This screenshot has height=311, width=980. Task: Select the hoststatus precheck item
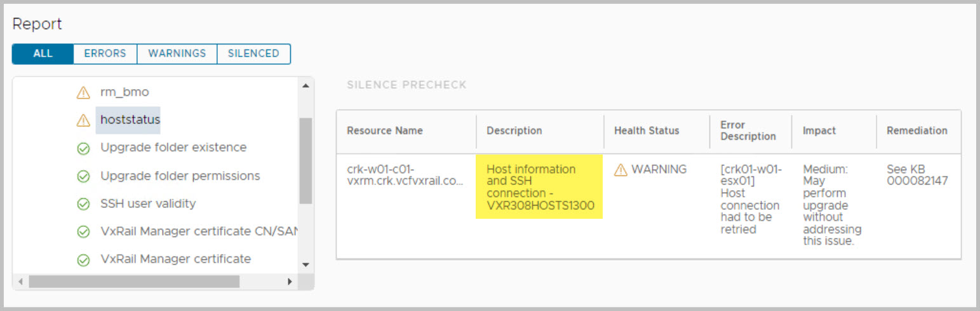click(130, 120)
